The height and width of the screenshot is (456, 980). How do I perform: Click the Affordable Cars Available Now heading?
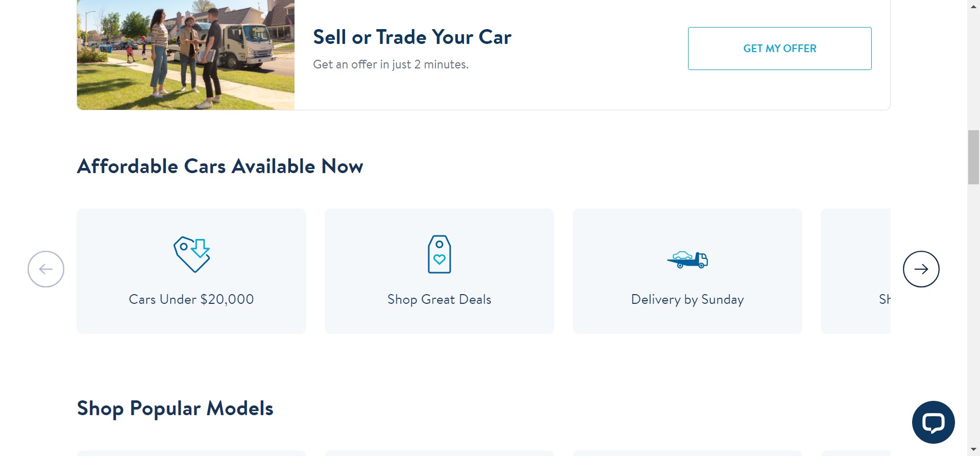coord(220,166)
